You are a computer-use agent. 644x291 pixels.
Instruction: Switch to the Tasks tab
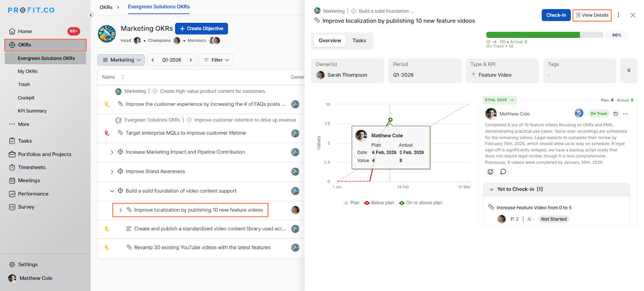(359, 41)
